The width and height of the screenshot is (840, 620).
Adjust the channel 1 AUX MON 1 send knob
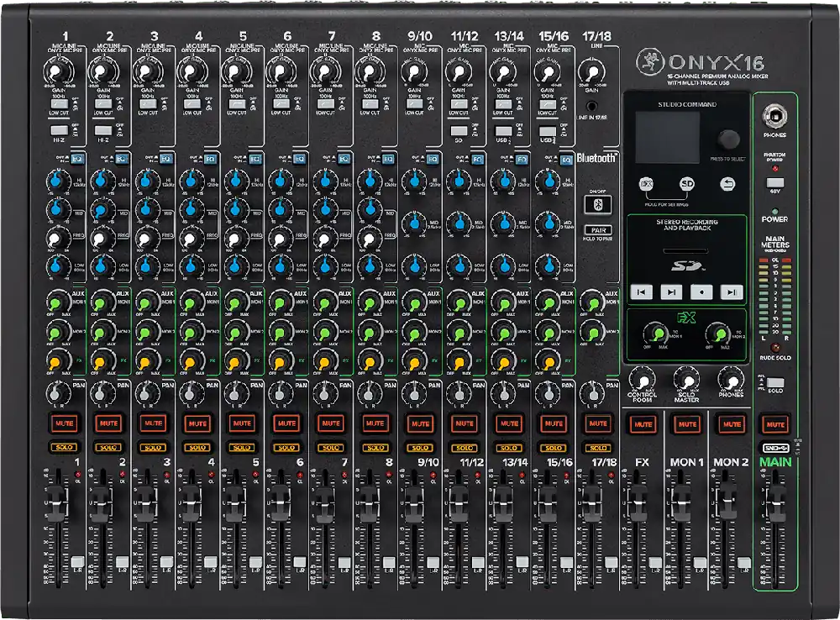[57, 303]
